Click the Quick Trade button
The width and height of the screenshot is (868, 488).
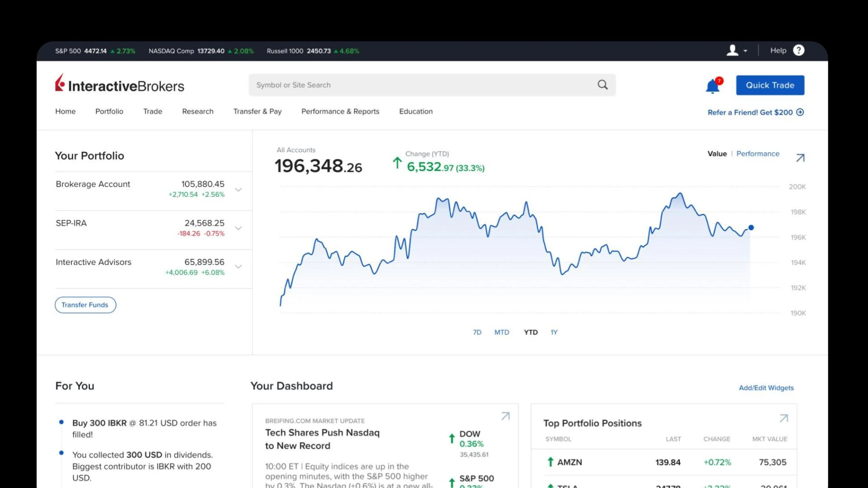click(x=770, y=85)
